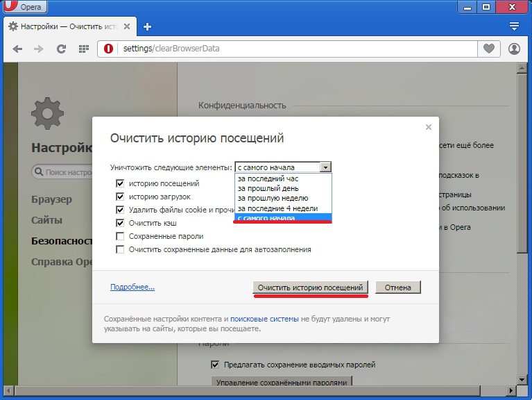Click the vertical scrollbar thumb
This screenshot has width=532, height=400.
[522, 163]
